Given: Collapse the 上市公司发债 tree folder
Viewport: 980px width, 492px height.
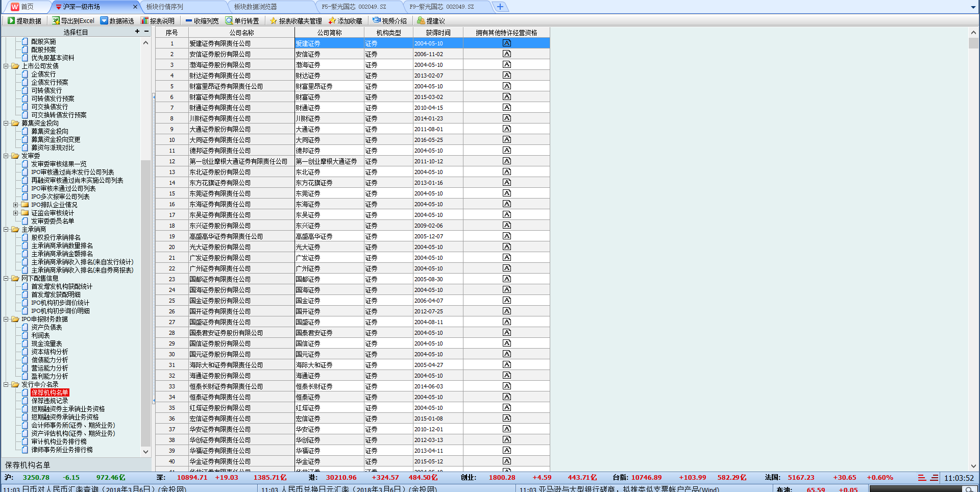Looking at the screenshot, I should point(6,66).
